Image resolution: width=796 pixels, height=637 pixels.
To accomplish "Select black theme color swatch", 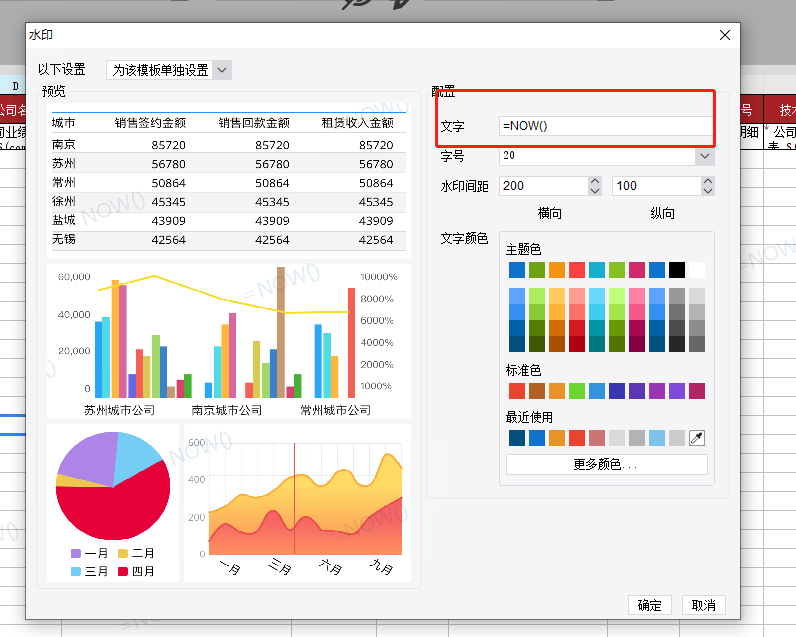I will point(677,270).
